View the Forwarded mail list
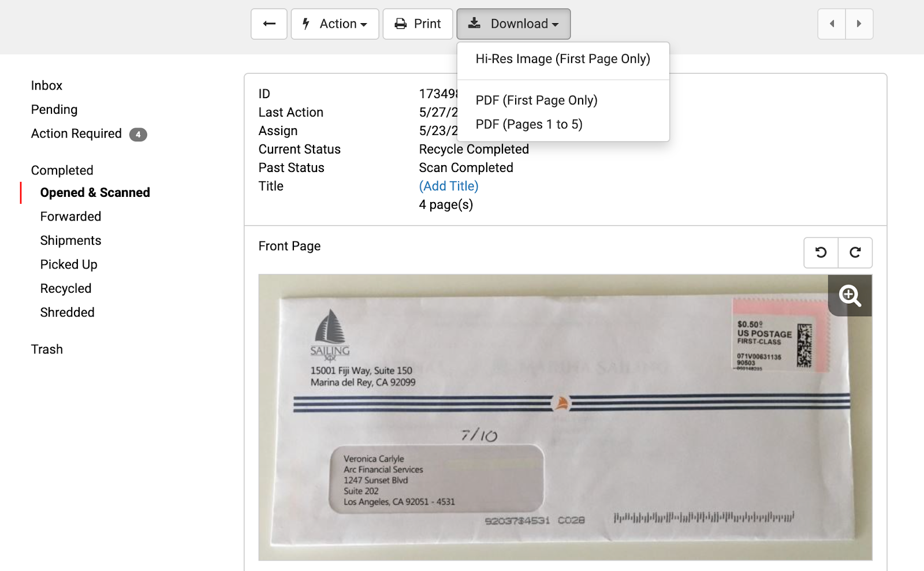 click(70, 217)
